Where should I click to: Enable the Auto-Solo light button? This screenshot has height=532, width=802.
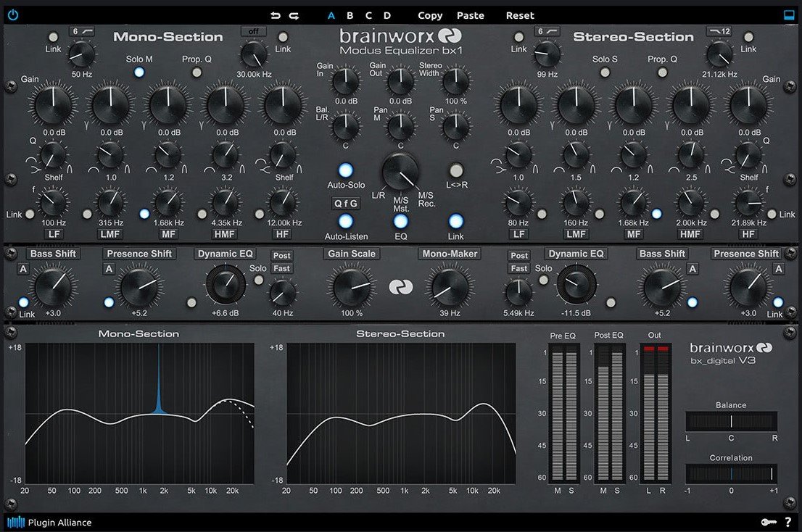click(x=346, y=170)
